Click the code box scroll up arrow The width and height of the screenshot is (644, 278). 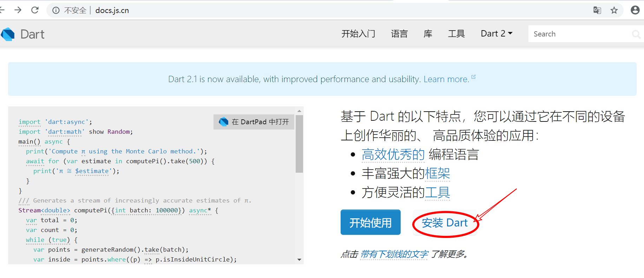pos(299,111)
